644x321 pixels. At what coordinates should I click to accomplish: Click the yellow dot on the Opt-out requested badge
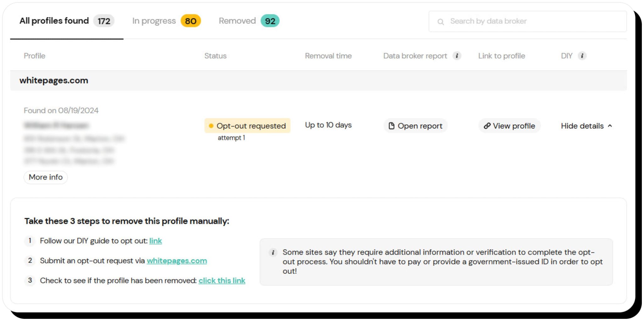pos(211,125)
